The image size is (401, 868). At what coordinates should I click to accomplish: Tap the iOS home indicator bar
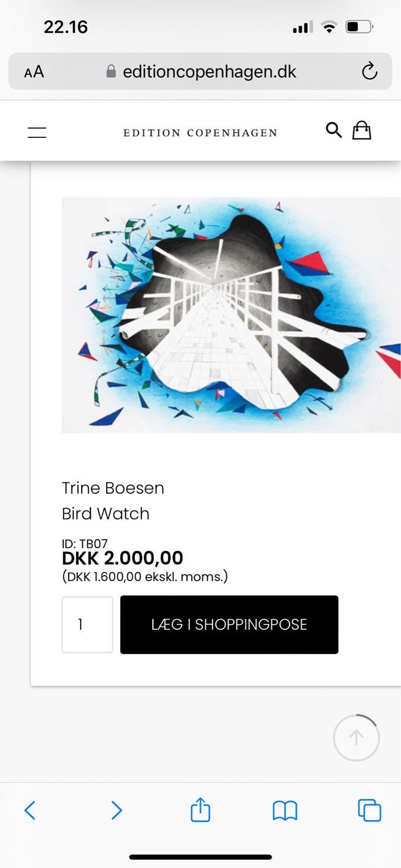(x=200, y=857)
